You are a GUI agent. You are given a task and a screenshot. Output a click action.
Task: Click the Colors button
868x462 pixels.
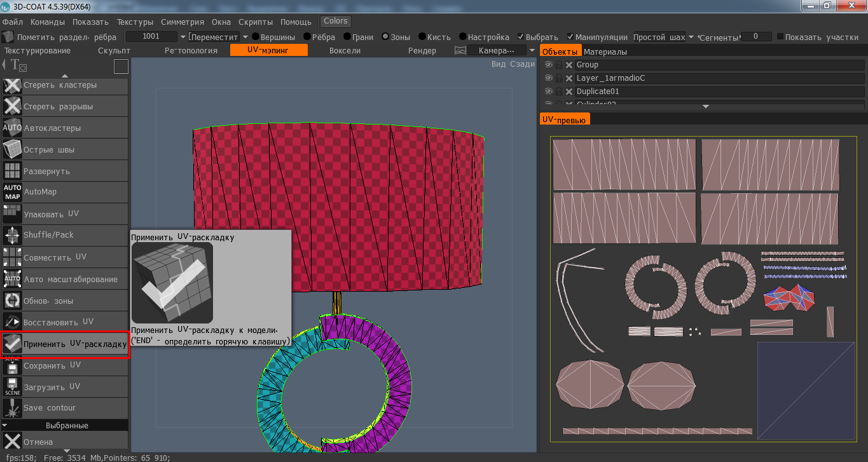pyautogui.click(x=336, y=21)
